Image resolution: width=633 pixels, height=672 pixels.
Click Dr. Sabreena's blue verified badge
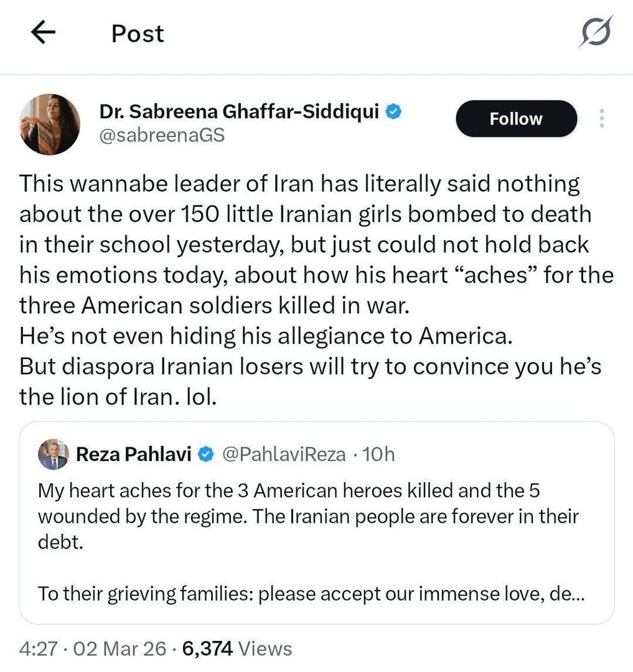coord(394,112)
